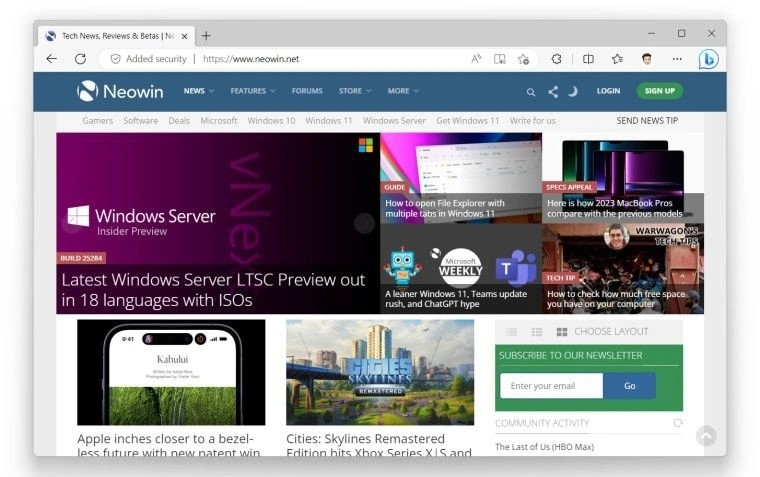Open the Bing sidebar button

(x=708, y=60)
